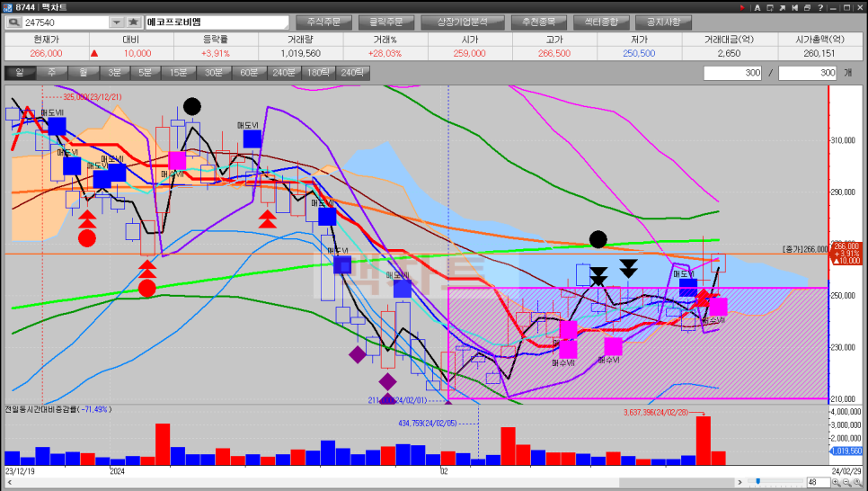Open the 섹터종합 sector summary button

click(x=600, y=22)
